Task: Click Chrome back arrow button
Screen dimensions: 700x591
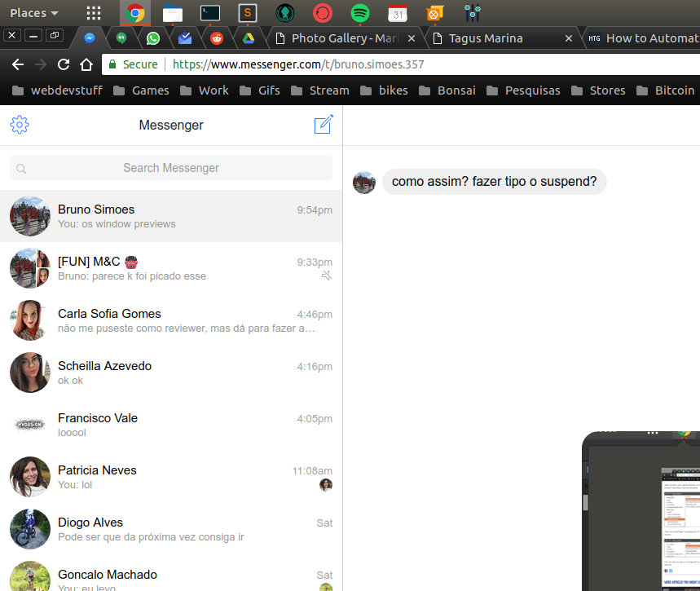Action: click(x=18, y=64)
